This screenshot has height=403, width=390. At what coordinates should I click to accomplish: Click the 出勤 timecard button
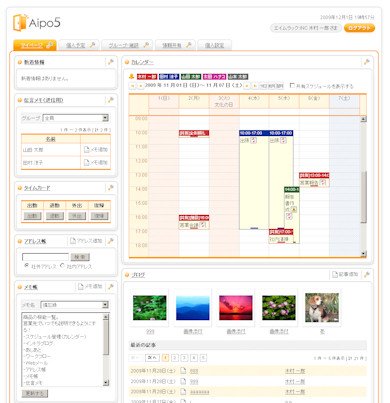click(32, 216)
